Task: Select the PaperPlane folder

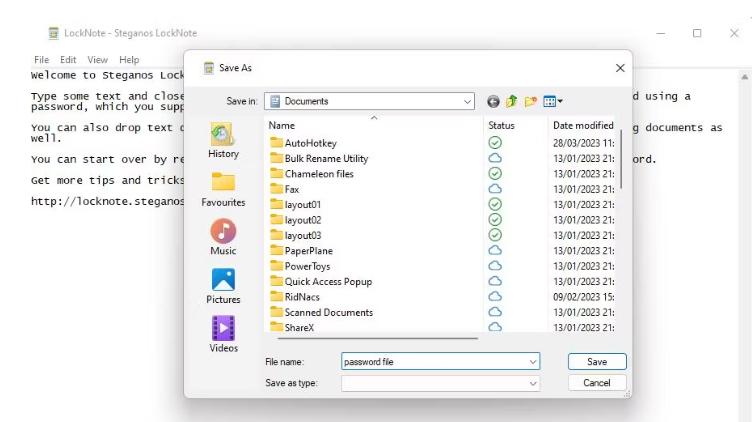Action: click(x=301, y=250)
